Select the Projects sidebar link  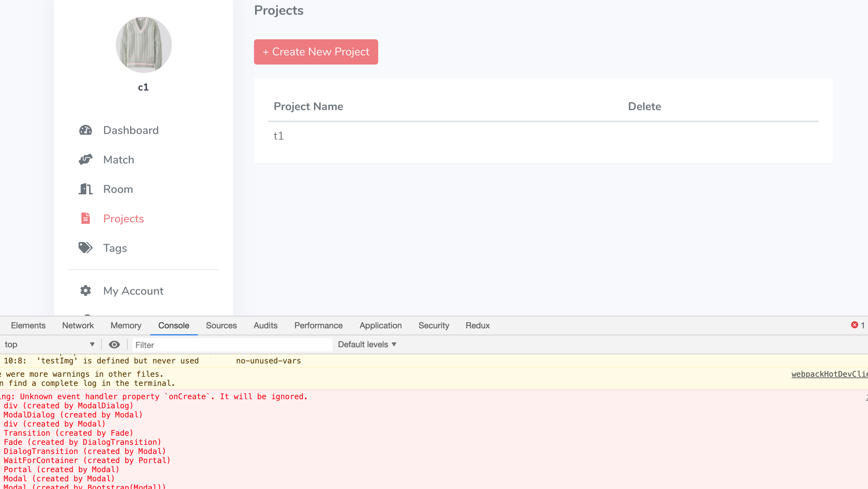(x=123, y=219)
